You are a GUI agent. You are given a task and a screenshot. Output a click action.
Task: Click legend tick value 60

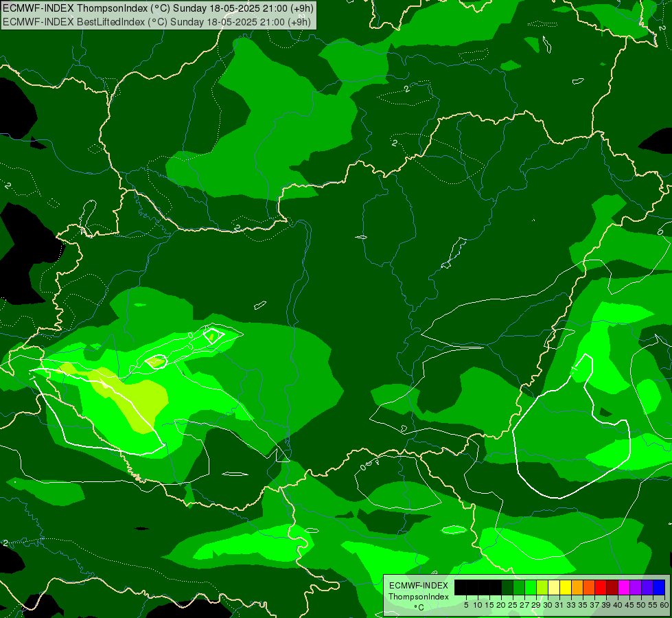point(664,605)
